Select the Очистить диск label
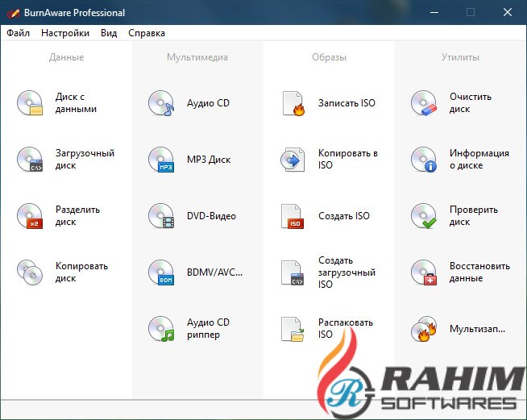 [471, 103]
